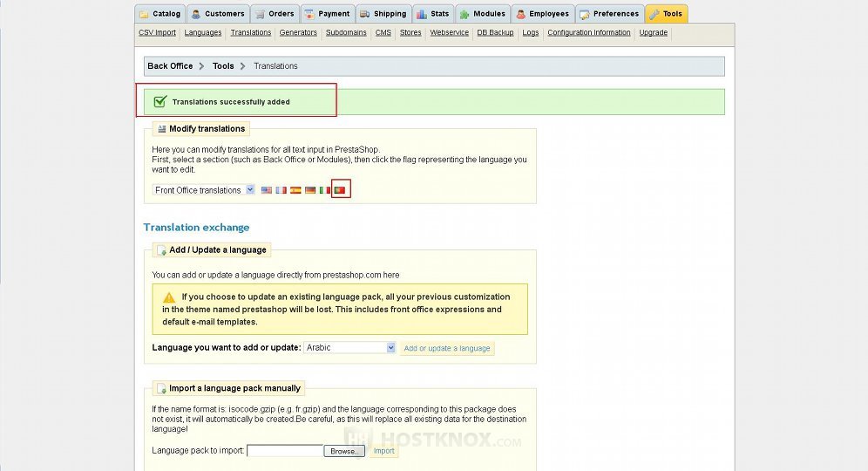Open the Payment tab
Viewport: 868px width, 471px height.
[327, 14]
